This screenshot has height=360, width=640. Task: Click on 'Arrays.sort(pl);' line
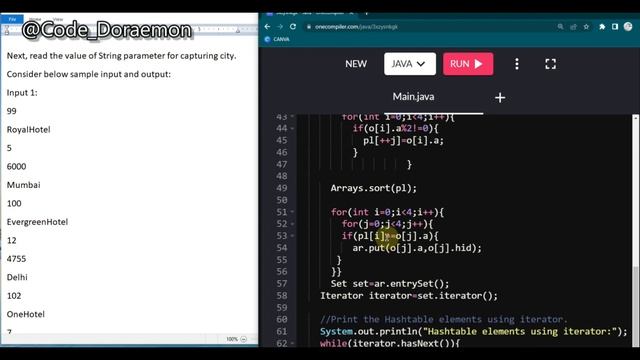tap(373, 188)
